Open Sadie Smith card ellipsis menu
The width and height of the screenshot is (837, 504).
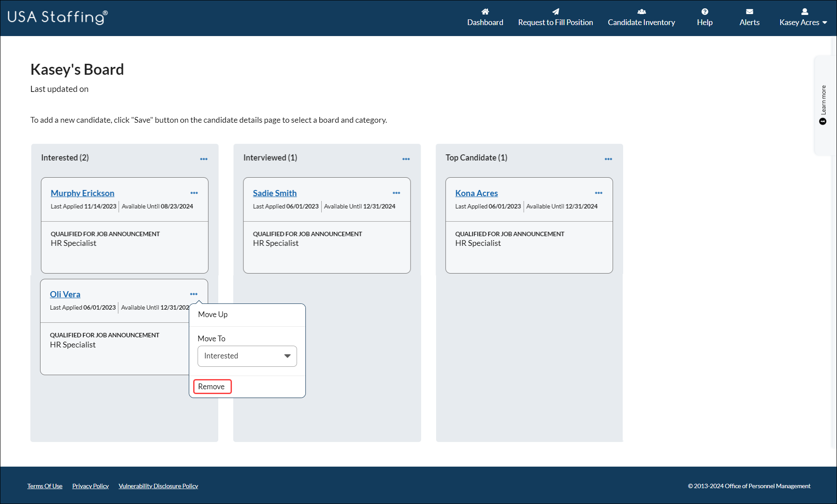point(396,193)
